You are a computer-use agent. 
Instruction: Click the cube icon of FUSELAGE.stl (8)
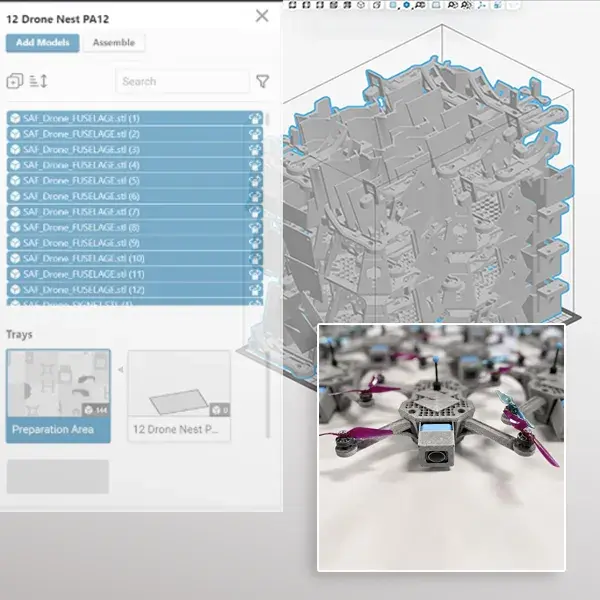pyautogui.click(x=15, y=227)
